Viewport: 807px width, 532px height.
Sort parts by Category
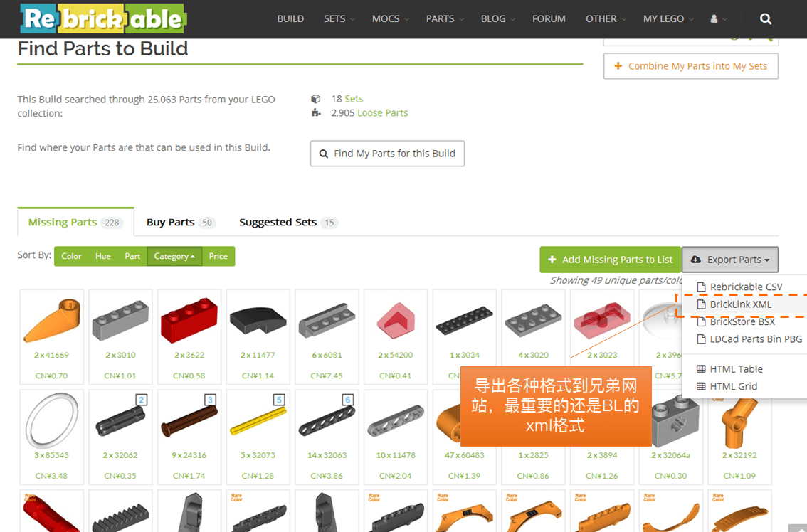[174, 256]
